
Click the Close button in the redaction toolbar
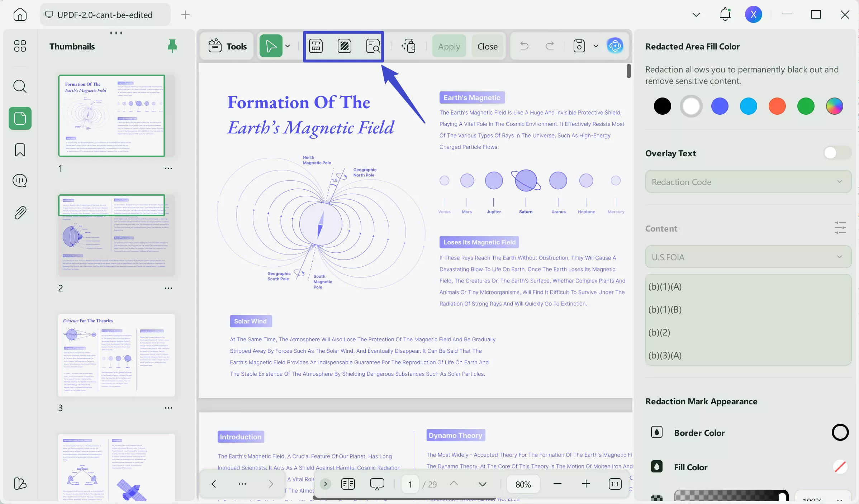point(487,46)
